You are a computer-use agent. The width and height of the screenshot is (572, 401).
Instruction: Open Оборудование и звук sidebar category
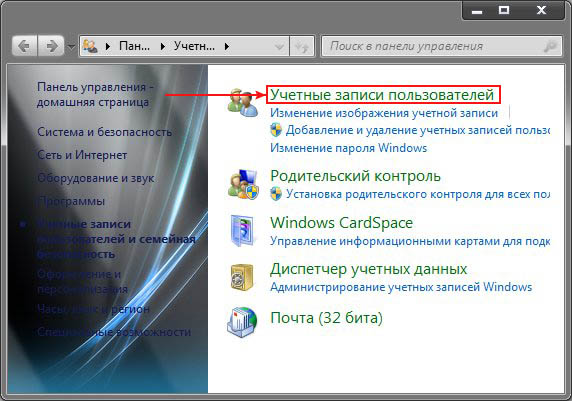[96, 178]
